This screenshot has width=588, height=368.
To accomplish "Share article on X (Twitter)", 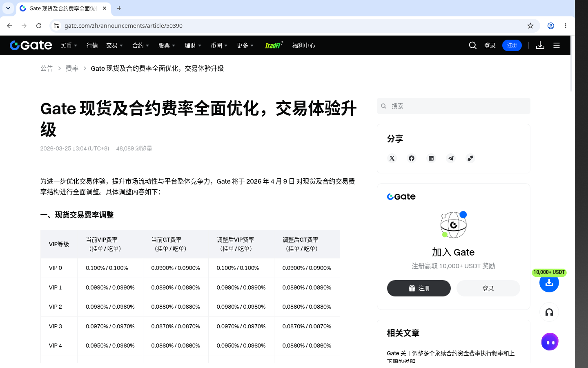I will pyautogui.click(x=392, y=158).
